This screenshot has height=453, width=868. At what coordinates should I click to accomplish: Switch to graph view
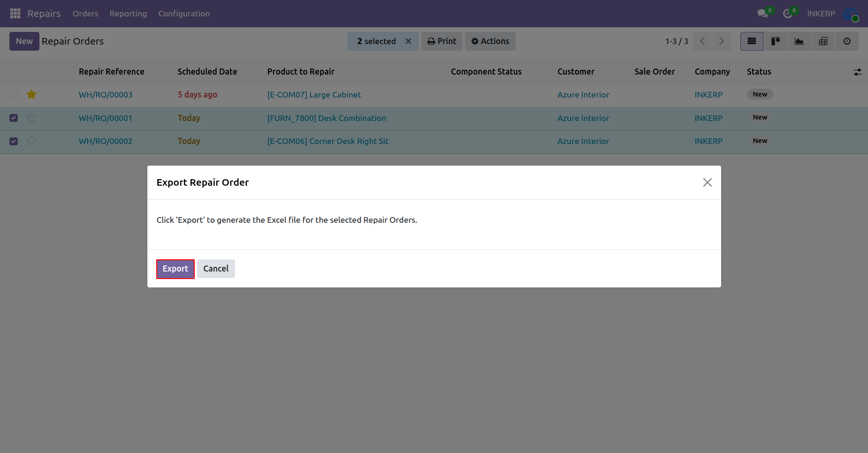tap(799, 41)
